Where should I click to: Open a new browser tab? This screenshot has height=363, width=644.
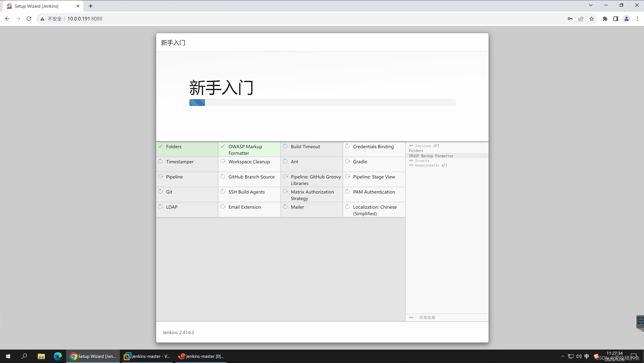point(91,6)
